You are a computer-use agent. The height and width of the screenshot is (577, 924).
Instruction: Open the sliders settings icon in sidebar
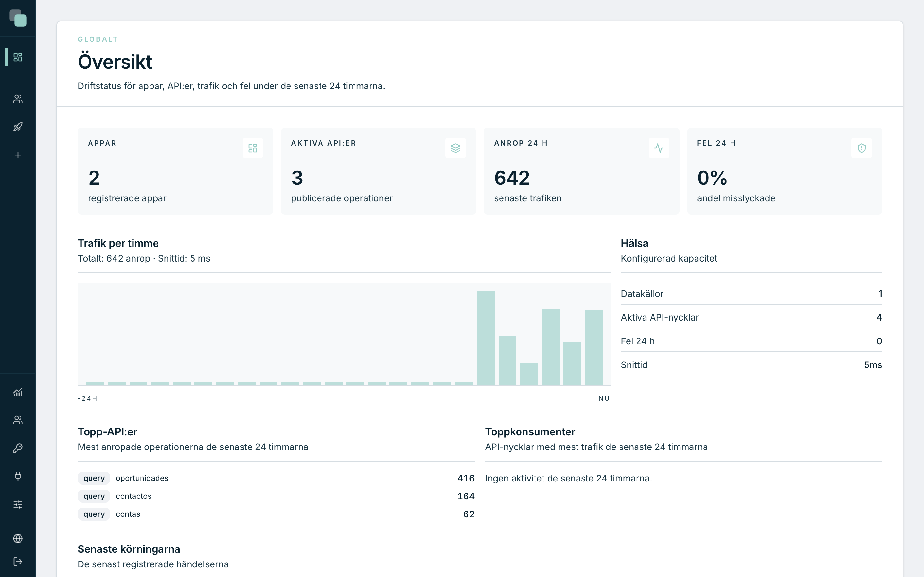coord(18,505)
